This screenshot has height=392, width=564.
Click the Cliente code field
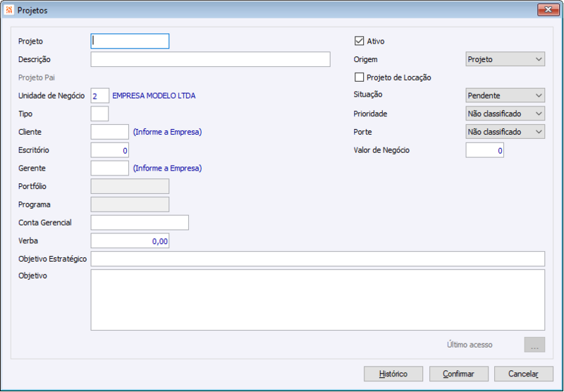[x=110, y=132]
